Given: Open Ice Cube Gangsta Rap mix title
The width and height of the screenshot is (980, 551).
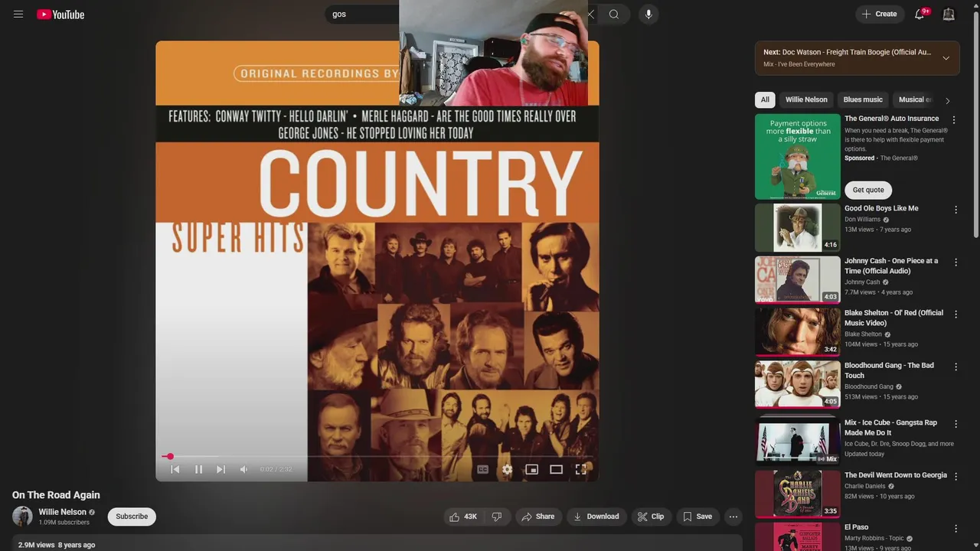Looking at the screenshot, I should point(890,427).
